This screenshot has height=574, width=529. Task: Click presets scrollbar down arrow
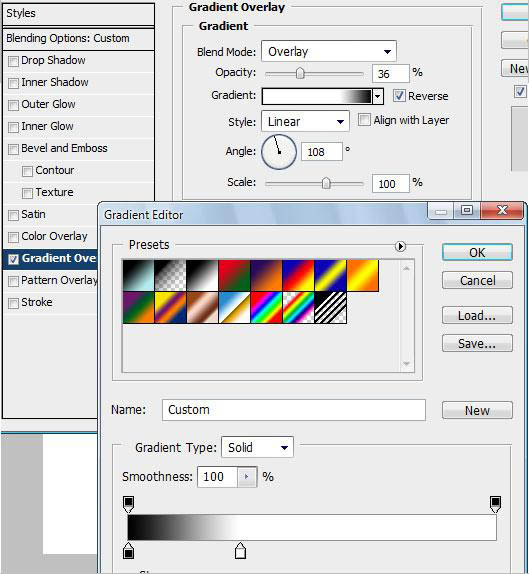[406, 364]
